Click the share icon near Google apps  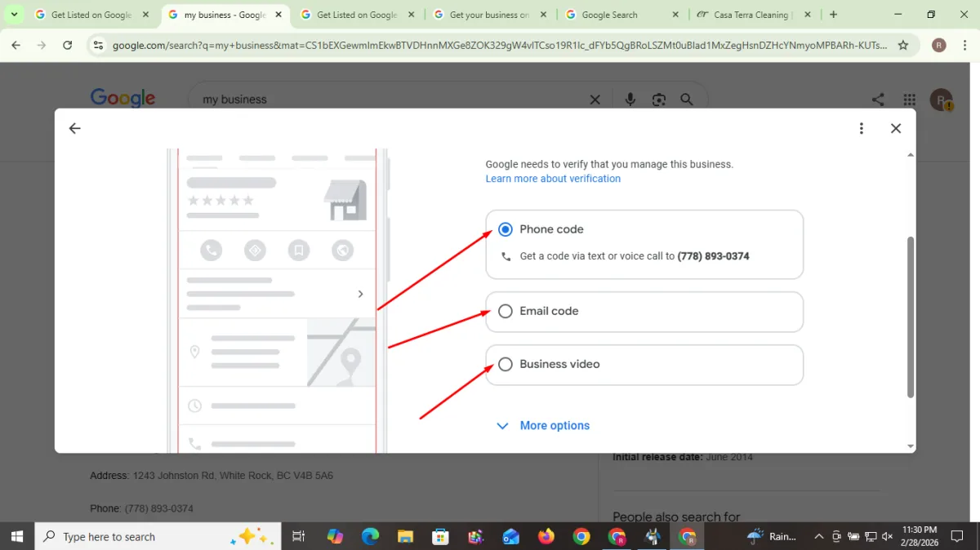tap(878, 100)
